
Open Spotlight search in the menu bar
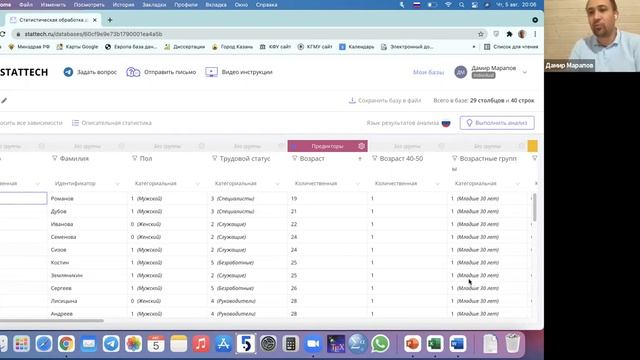click(461, 5)
